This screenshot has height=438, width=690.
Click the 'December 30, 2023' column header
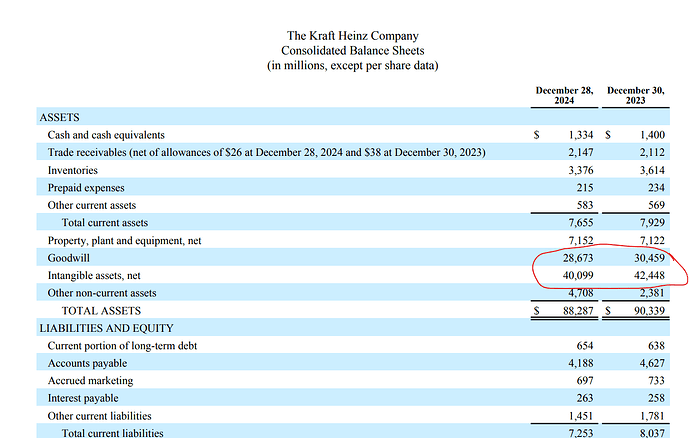635,95
